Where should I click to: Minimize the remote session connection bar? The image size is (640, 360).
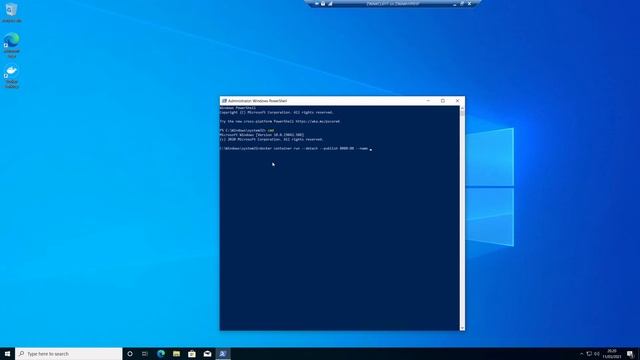(x=455, y=4)
